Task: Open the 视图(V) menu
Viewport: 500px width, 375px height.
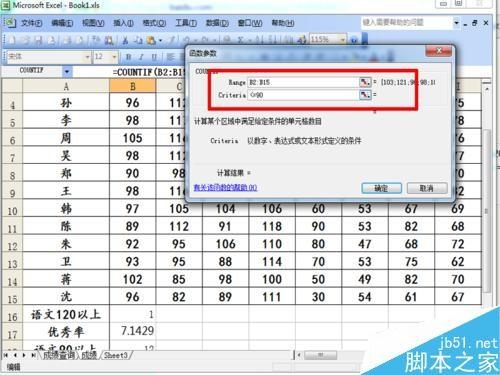Action: 93,23
